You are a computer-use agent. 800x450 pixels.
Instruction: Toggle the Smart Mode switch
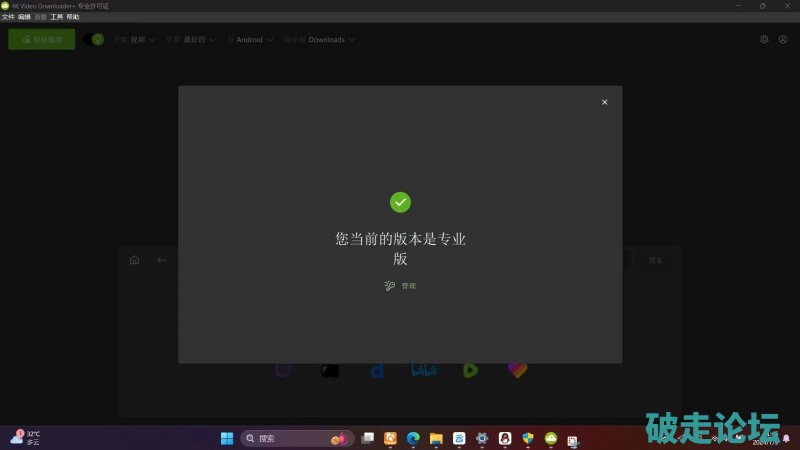(x=95, y=40)
